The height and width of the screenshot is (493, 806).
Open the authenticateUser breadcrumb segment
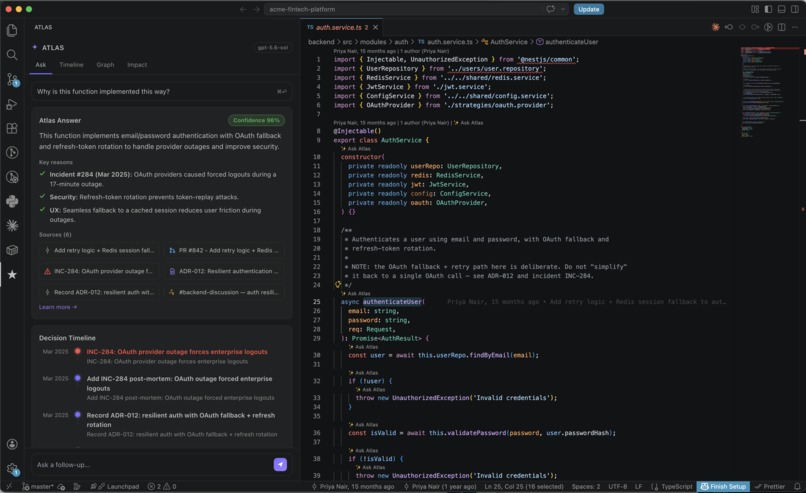coord(567,42)
